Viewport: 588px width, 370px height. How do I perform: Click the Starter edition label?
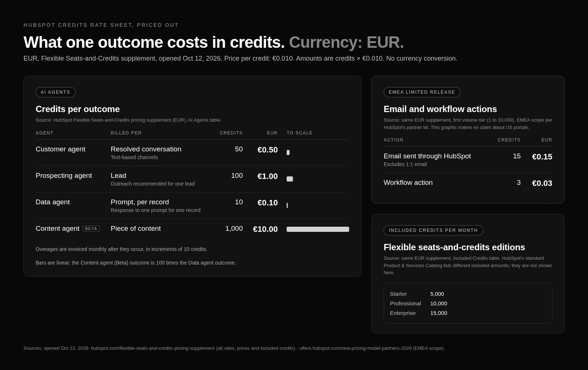pyautogui.click(x=398, y=294)
